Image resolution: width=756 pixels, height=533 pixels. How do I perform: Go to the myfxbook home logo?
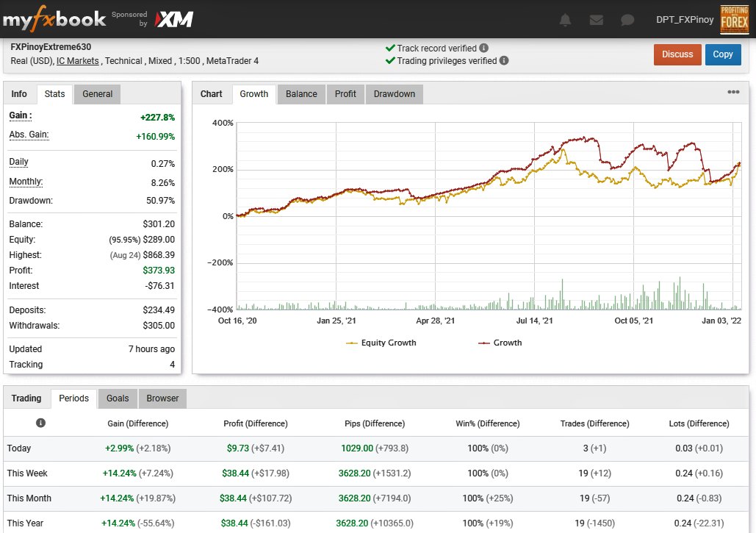tap(54, 19)
